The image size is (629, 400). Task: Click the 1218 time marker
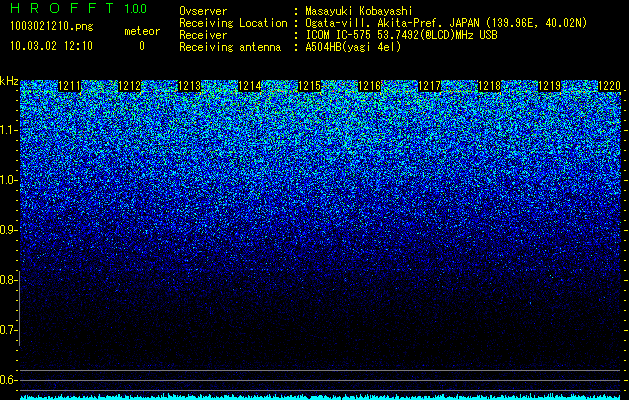tap(489, 86)
